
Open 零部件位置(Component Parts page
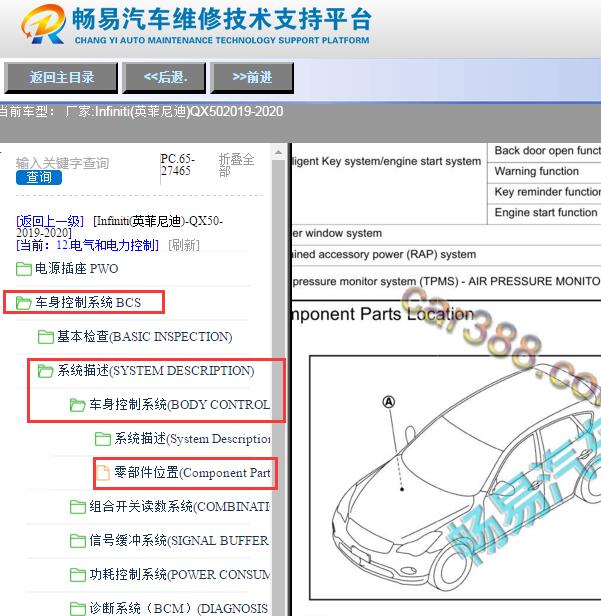point(192,472)
